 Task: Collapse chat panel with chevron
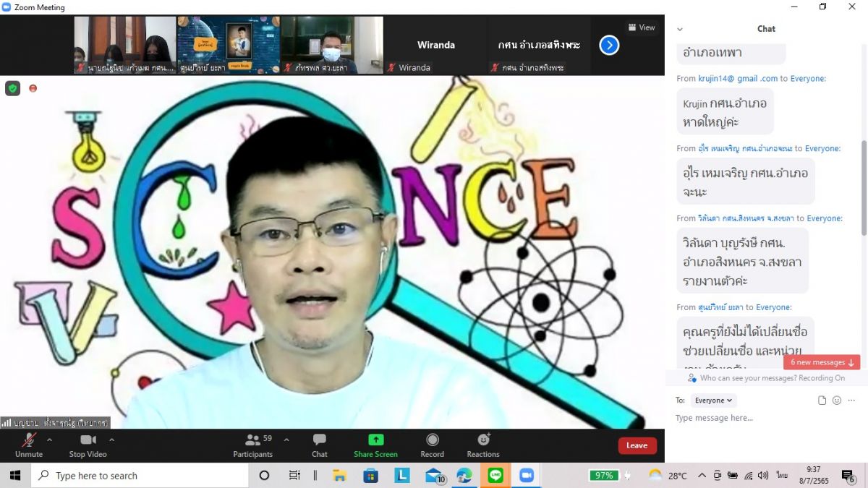[680, 29]
